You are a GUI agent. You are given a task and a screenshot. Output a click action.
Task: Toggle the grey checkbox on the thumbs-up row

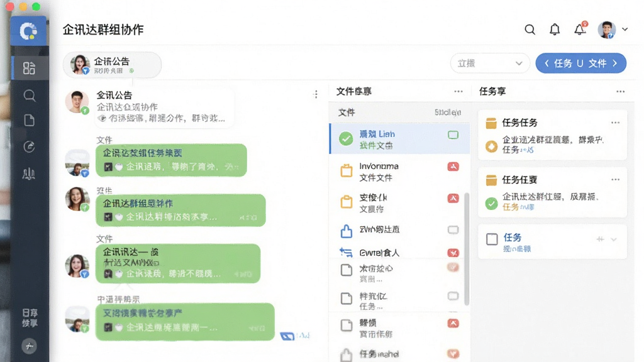453,230
